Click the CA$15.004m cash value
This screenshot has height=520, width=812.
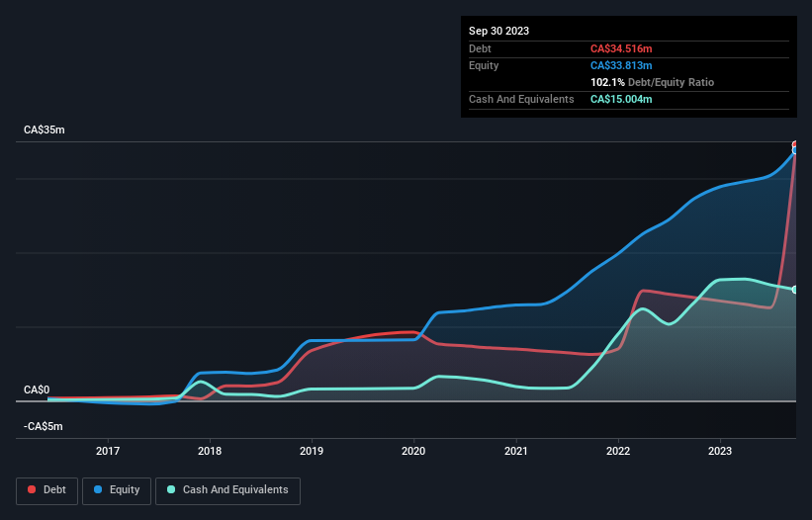(x=621, y=99)
